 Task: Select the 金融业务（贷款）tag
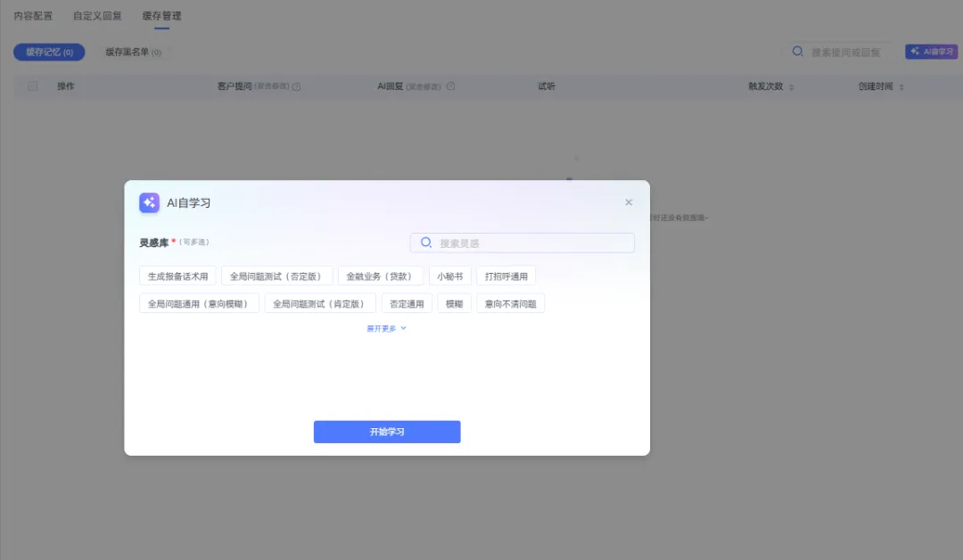380,276
